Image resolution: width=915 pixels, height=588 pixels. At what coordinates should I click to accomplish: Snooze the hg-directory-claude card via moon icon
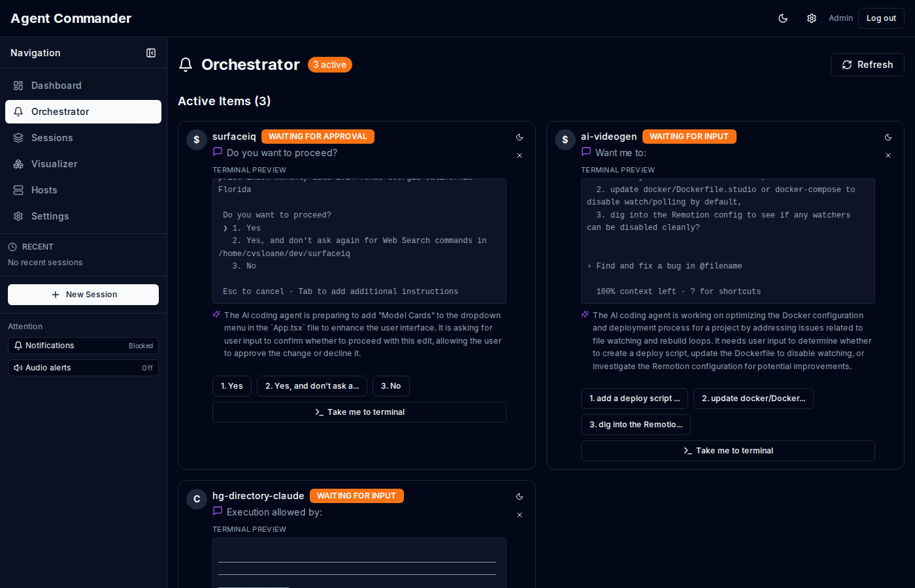click(520, 497)
